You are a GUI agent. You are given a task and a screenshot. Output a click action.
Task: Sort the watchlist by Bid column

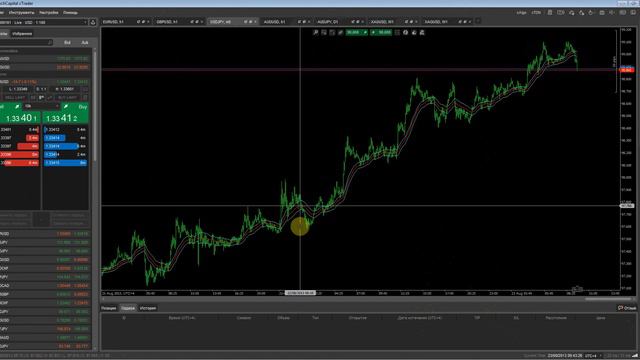(x=67, y=42)
